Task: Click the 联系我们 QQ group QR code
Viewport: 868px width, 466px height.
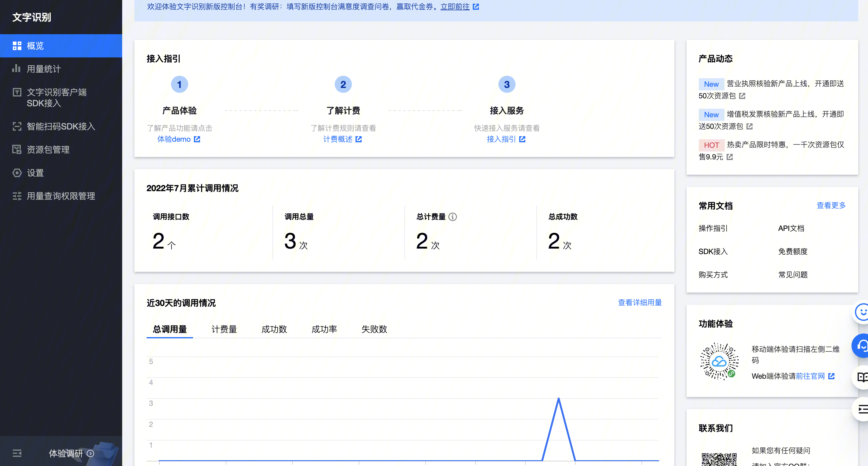Action: point(719,459)
